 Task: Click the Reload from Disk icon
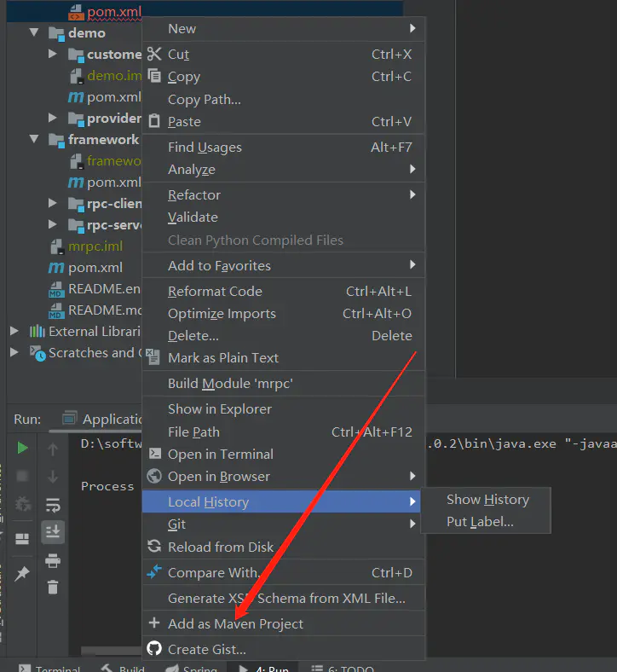coord(154,546)
